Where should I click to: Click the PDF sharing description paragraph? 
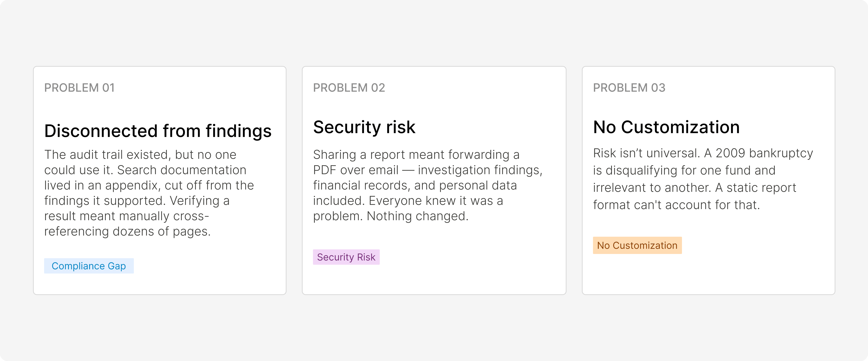427,185
